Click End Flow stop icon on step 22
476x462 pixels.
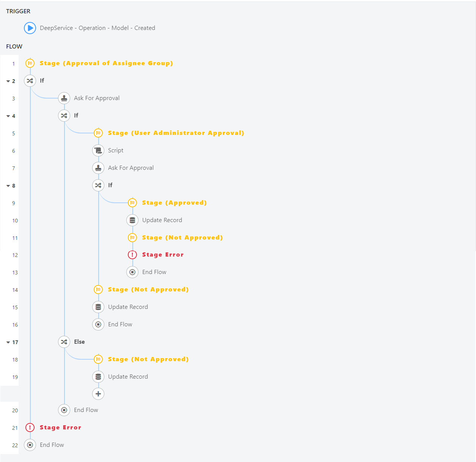[30, 445]
